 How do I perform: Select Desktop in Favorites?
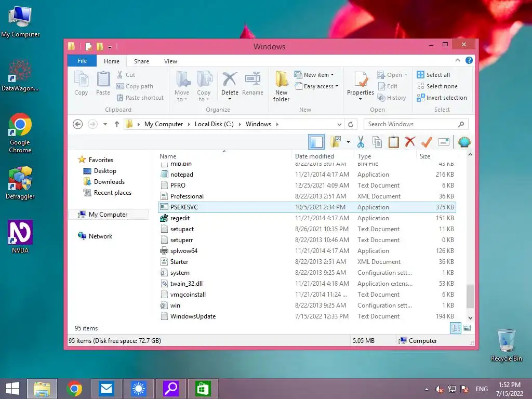pyautogui.click(x=105, y=170)
